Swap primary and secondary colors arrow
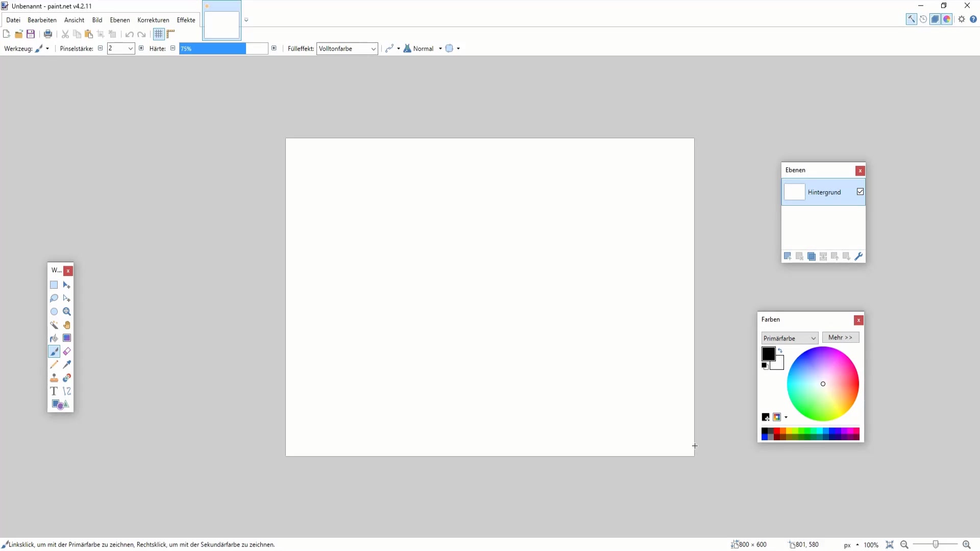Screen dimensions: 980x551 point(780,350)
